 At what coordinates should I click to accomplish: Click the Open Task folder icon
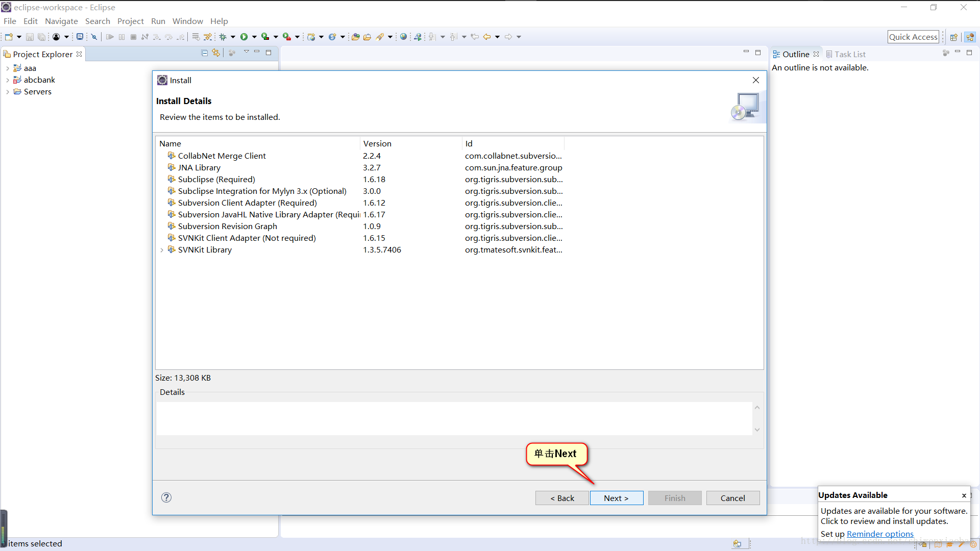(x=367, y=37)
